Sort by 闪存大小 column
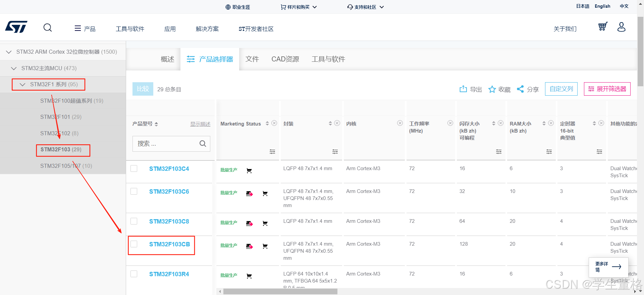Screen dimensions: 644x295 (x=494, y=124)
